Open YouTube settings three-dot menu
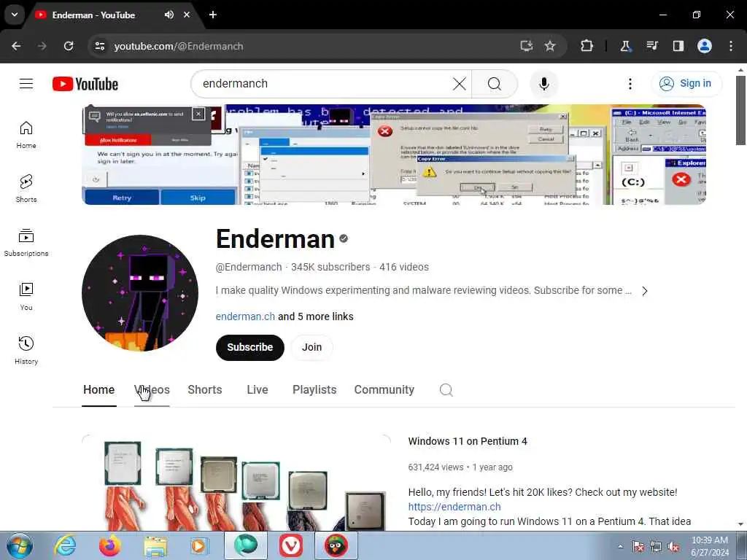 630,84
